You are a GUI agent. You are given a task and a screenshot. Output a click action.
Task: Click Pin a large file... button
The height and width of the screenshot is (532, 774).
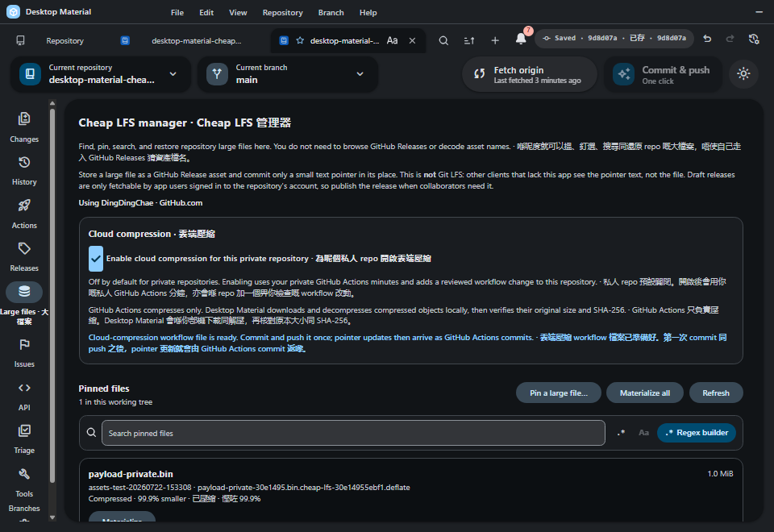(558, 393)
